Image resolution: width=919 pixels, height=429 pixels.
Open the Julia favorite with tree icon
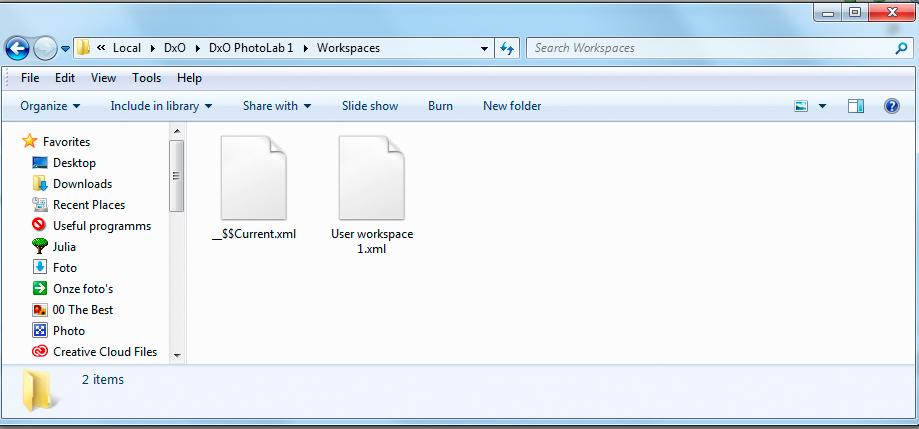[x=64, y=247]
